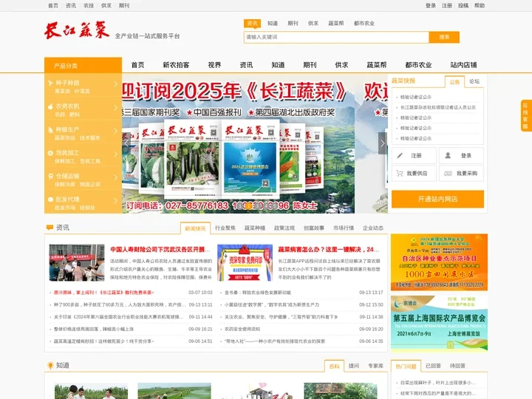Expand the 种子种苗 category chevron
Image resolution: width=532 pixels, height=399 pixels.
(x=116, y=83)
